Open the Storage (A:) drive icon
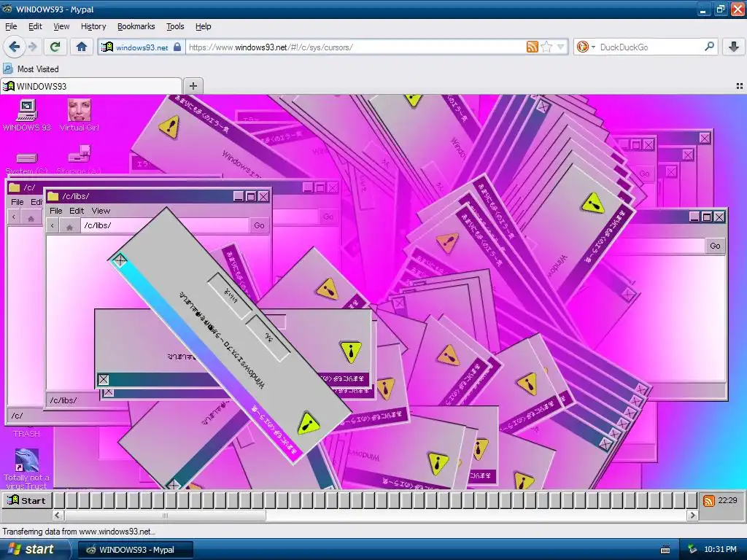 (79, 161)
